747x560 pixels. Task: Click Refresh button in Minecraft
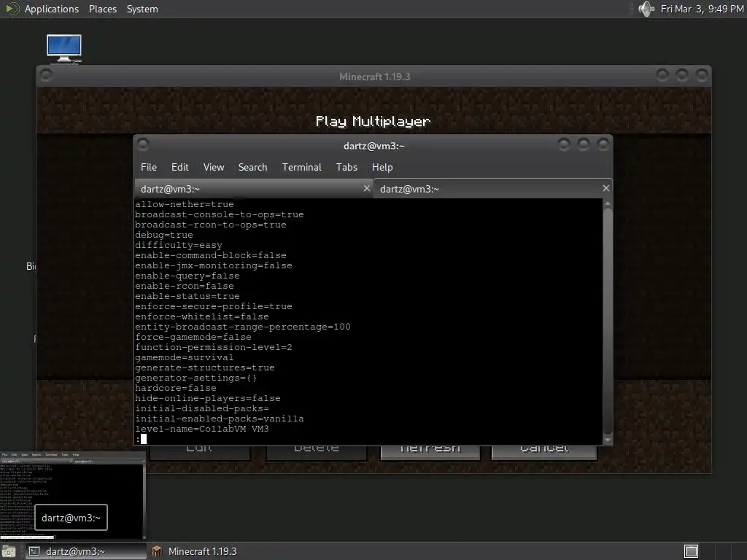tap(430, 452)
